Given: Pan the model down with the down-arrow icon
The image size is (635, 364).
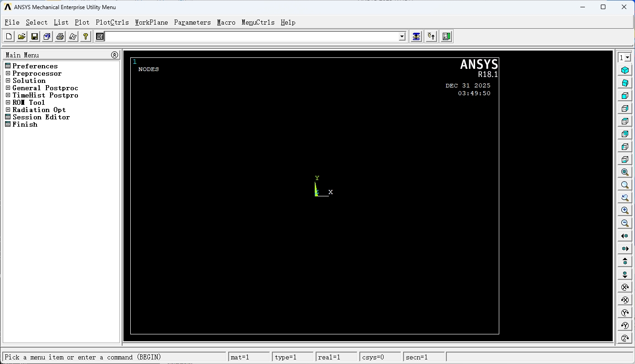Looking at the screenshot, I should (625, 274).
